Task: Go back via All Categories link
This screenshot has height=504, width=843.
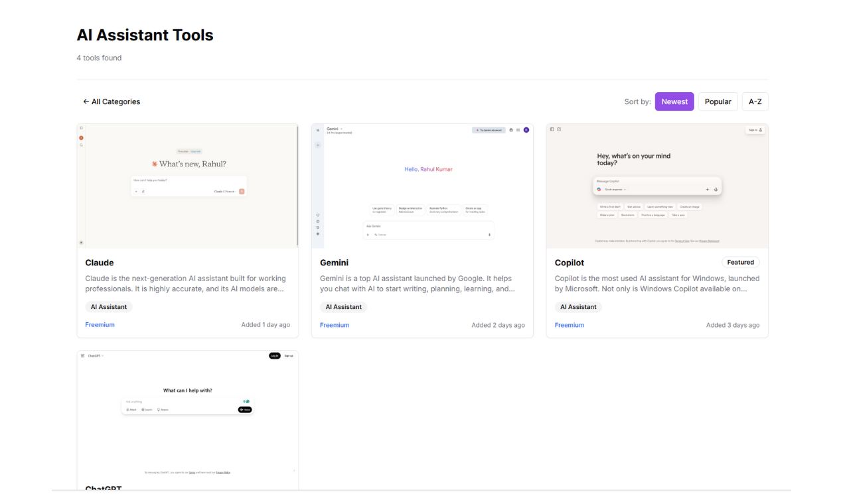Action: click(112, 101)
